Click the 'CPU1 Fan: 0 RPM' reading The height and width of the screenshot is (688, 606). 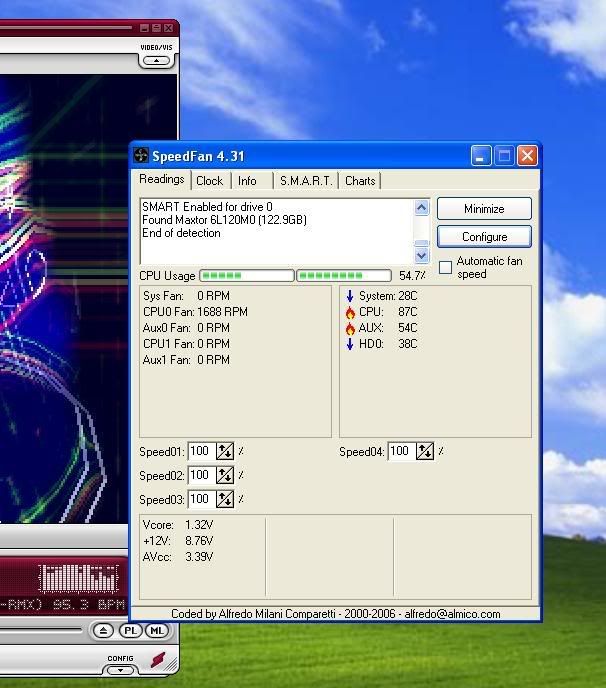(x=186, y=344)
